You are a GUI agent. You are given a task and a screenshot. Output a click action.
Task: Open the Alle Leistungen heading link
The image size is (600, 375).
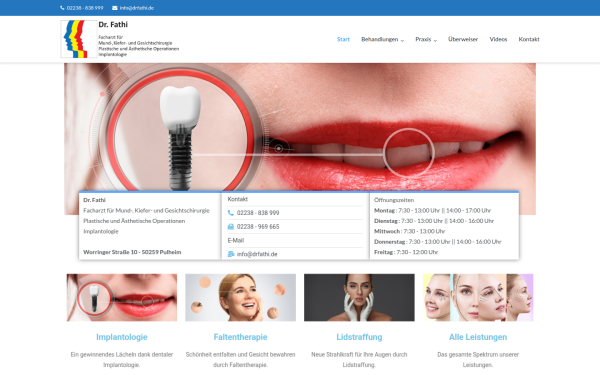478,337
